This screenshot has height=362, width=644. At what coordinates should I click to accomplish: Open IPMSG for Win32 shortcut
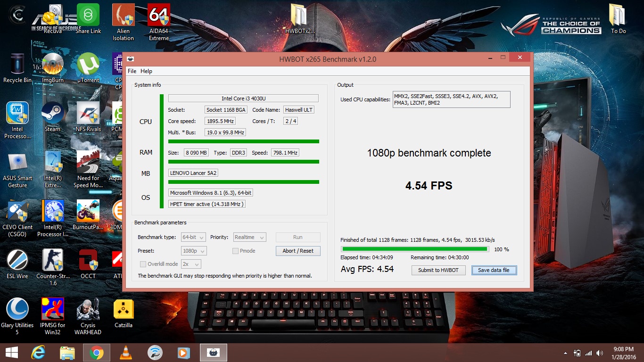[53, 317]
